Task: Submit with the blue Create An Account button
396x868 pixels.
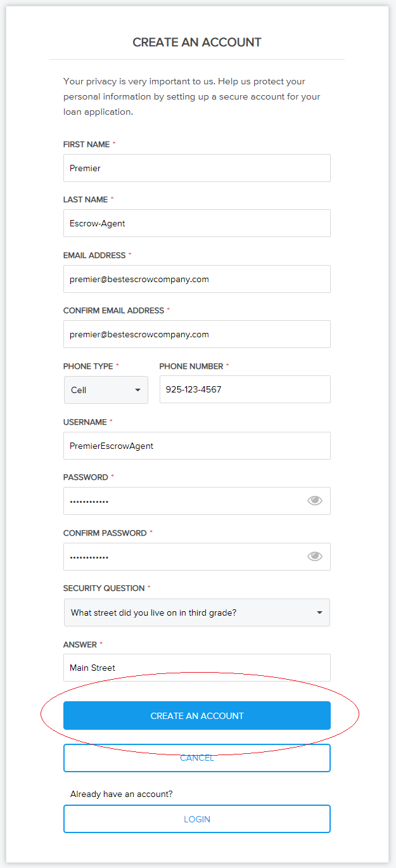Action: pyautogui.click(x=197, y=716)
